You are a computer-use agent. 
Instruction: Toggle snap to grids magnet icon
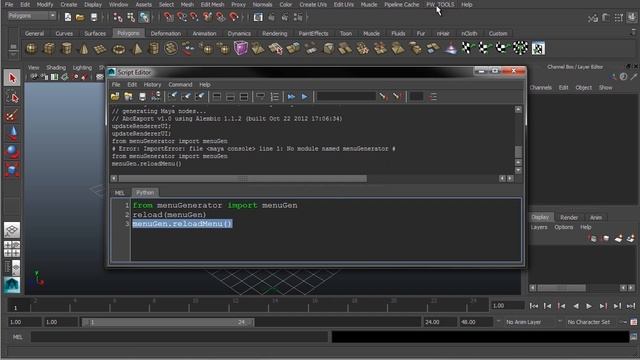tap(168, 17)
